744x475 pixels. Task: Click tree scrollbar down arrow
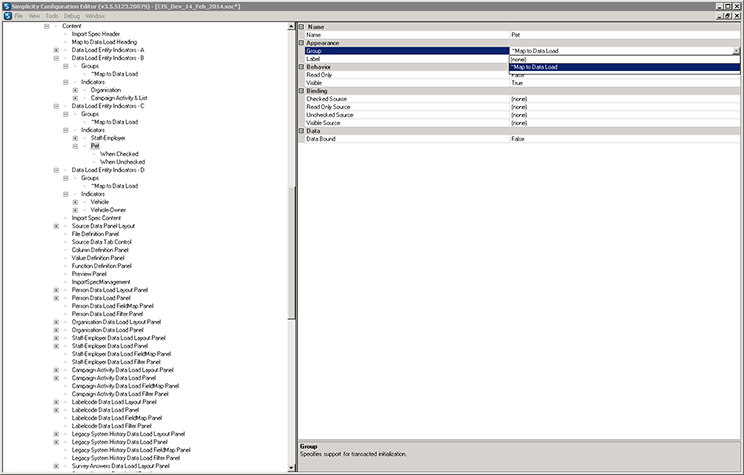(291, 467)
